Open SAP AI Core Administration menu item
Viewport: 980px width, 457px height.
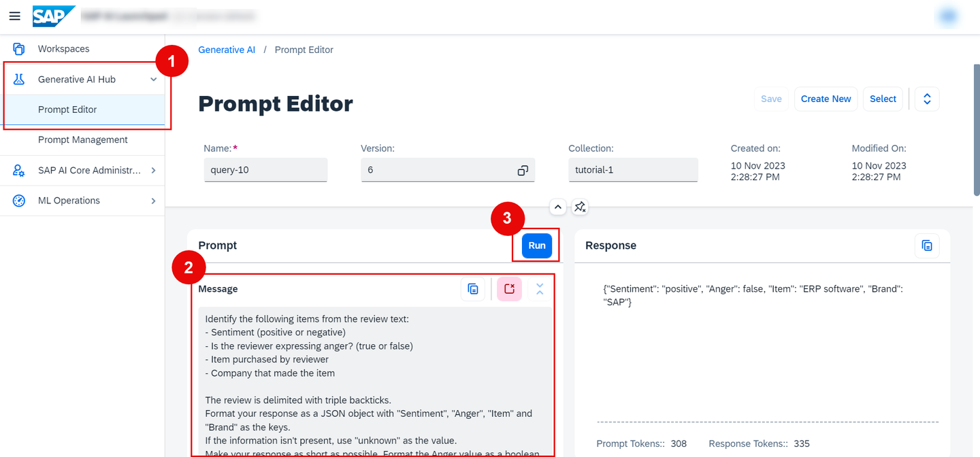82,171
